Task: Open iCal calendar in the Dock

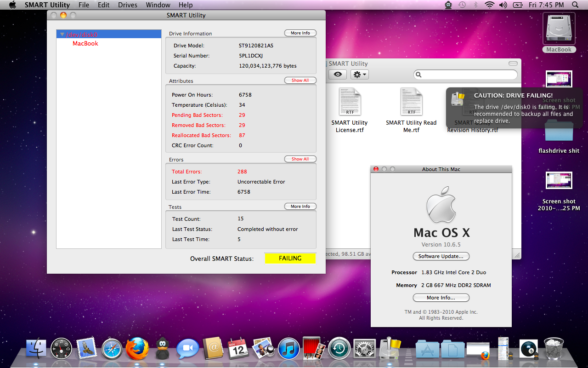Action: tap(238, 349)
